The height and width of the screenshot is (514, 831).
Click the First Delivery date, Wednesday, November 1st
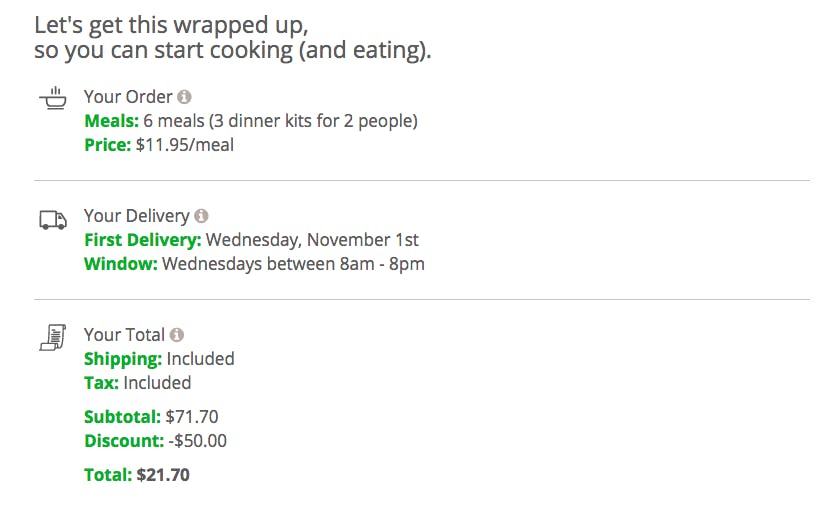312,240
